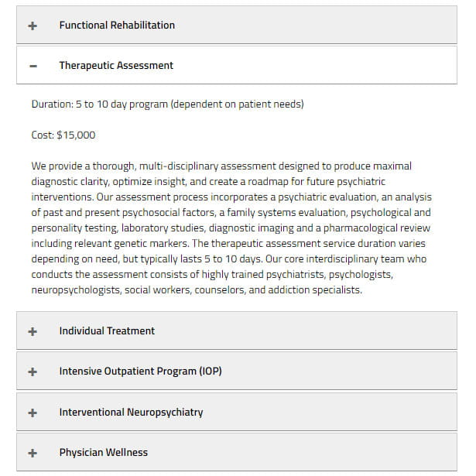Screen dimensions: 476x476
Task: Collapse the Therapeutic Assessment section heading
Action: [x=116, y=66]
